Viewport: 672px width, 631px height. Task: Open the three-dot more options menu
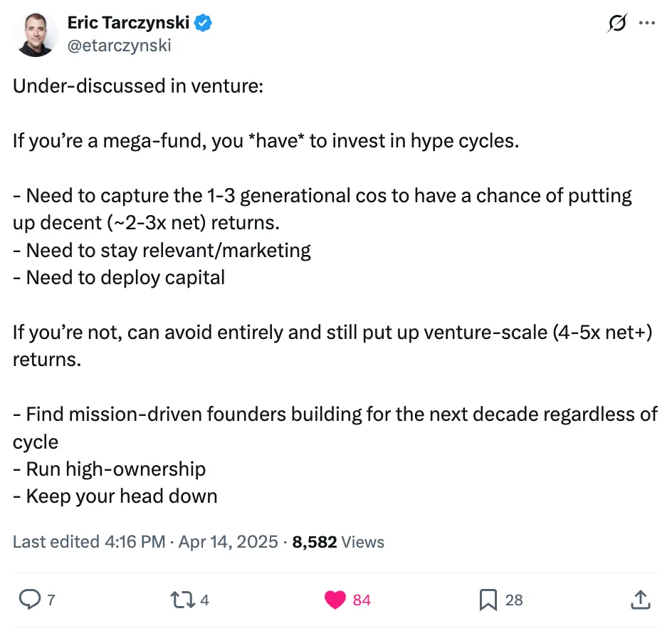646,23
